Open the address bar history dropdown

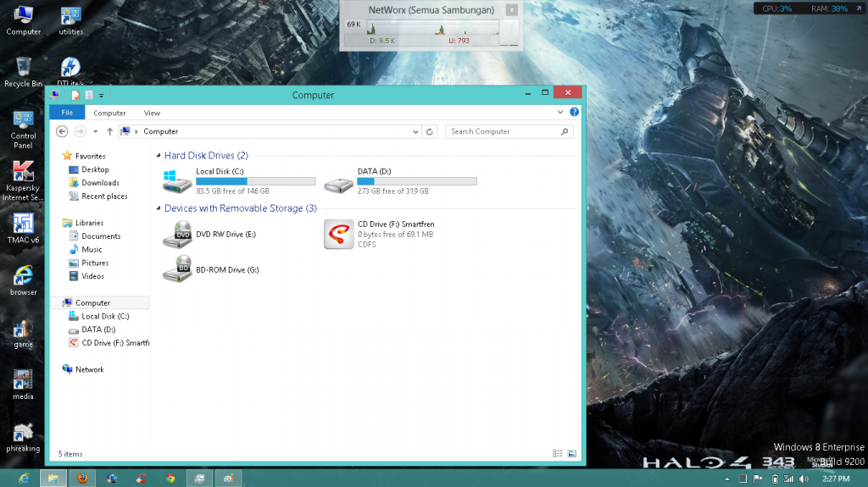click(415, 132)
